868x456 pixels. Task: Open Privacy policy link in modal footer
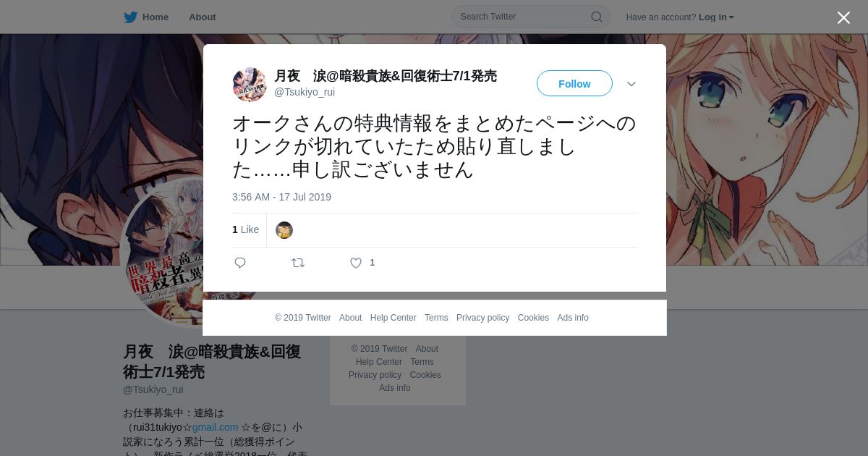(482, 318)
